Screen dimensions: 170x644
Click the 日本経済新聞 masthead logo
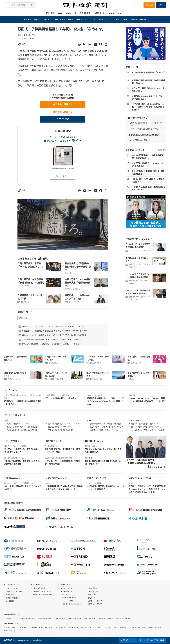pos(85,5)
